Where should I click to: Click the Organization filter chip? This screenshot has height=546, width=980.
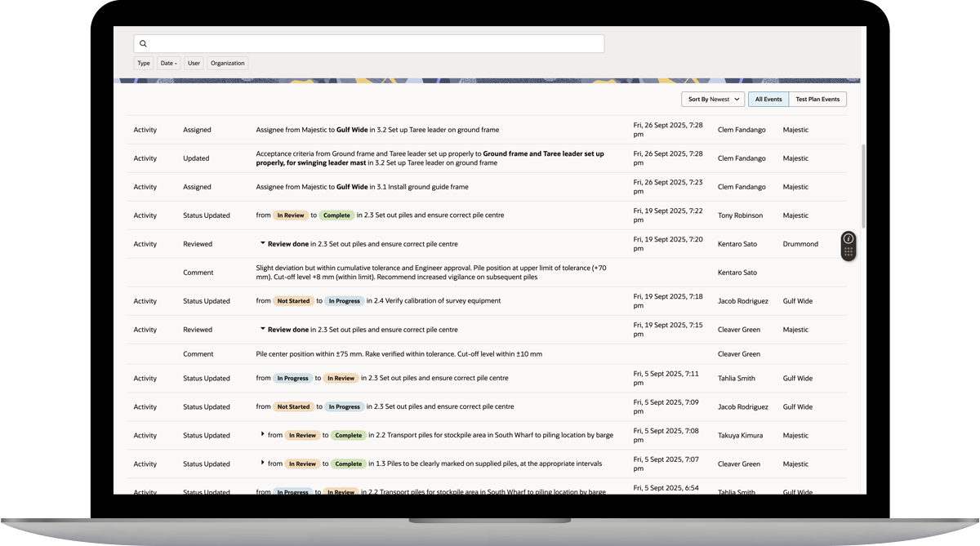pos(227,63)
